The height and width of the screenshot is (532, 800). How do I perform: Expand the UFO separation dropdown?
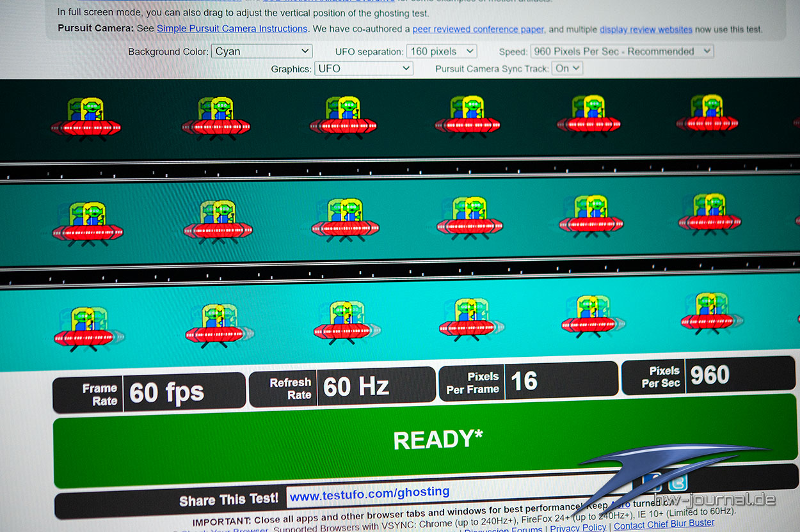(441, 52)
